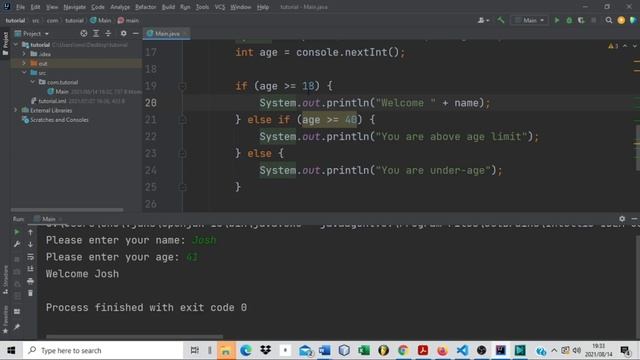Image resolution: width=640 pixels, height=360 pixels.
Task: Rerun Main using Run panel green arrow
Action: click(17, 232)
